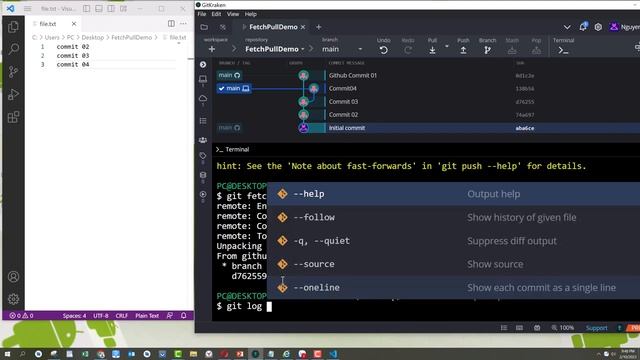Image resolution: width=640 pixels, height=360 pixels.
Task: Show Teams section in left sidebar
Action: click(203, 140)
